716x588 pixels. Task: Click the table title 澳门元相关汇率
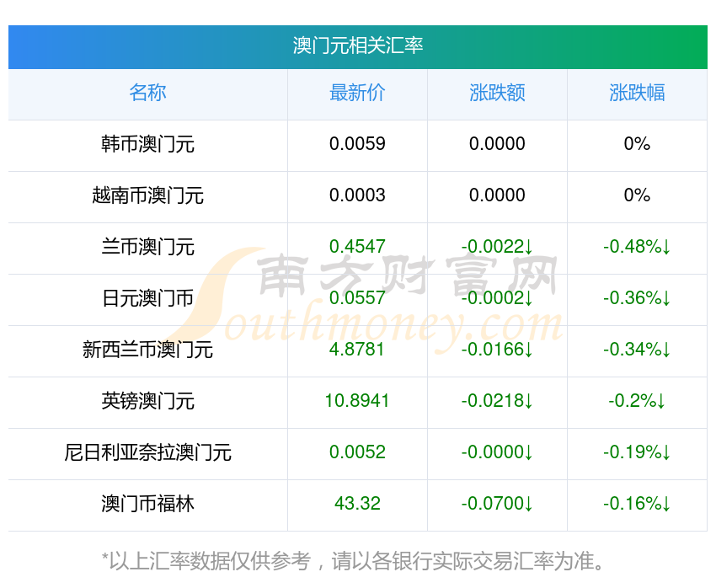[x=358, y=46]
